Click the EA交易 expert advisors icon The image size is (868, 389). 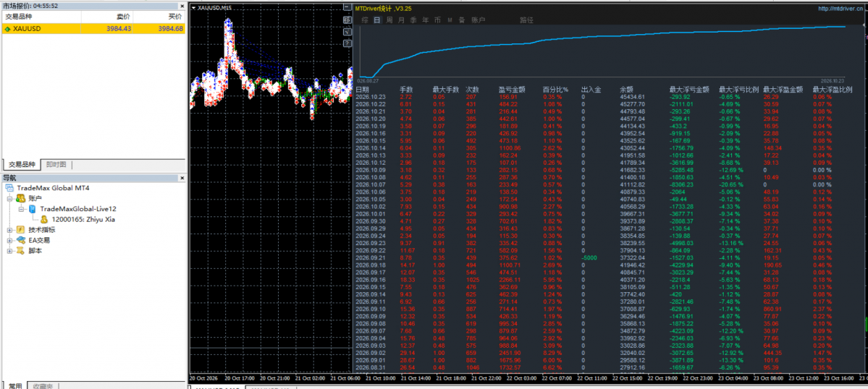tap(20, 240)
